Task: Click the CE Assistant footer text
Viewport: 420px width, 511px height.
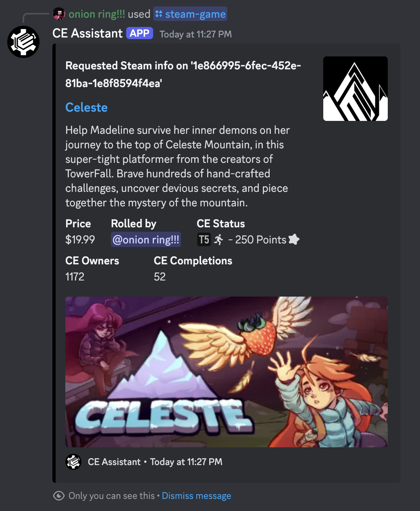Action: click(x=114, y=462)
